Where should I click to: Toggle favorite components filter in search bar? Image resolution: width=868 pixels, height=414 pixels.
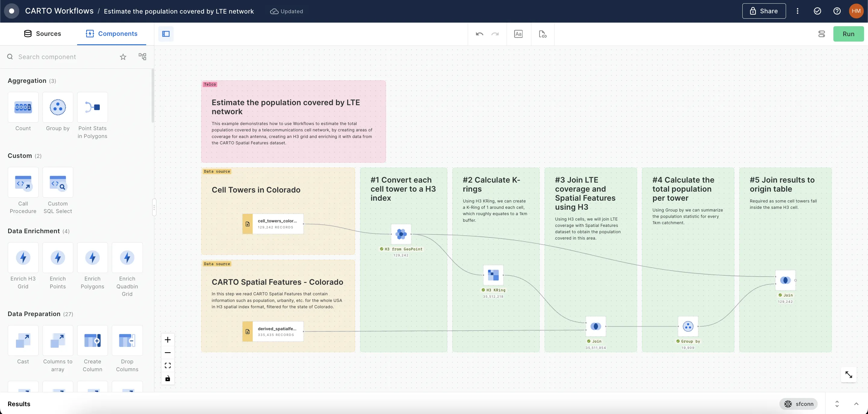tap(123, 57)
